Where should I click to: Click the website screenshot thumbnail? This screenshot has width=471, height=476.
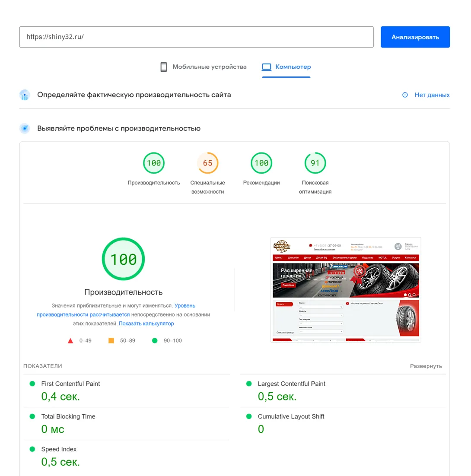(x=346, y=290)
